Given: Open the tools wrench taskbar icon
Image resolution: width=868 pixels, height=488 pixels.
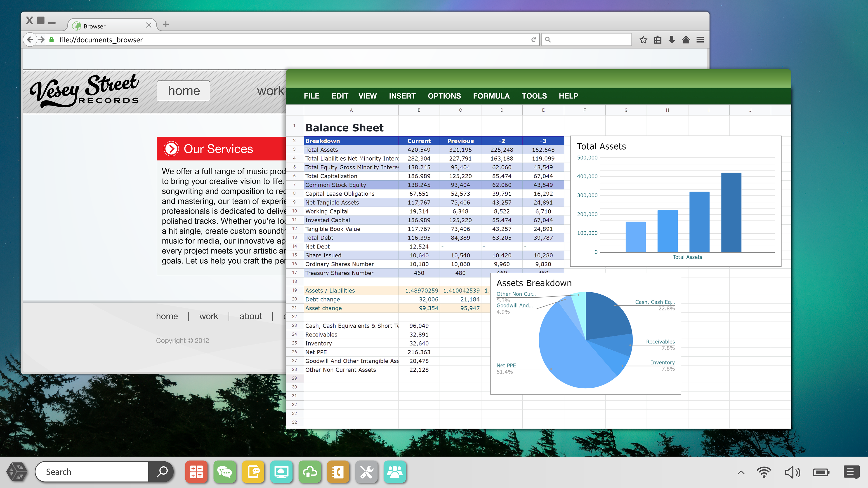Looking at the screenshot, I should pyautogui.click(x=366, y=472).
